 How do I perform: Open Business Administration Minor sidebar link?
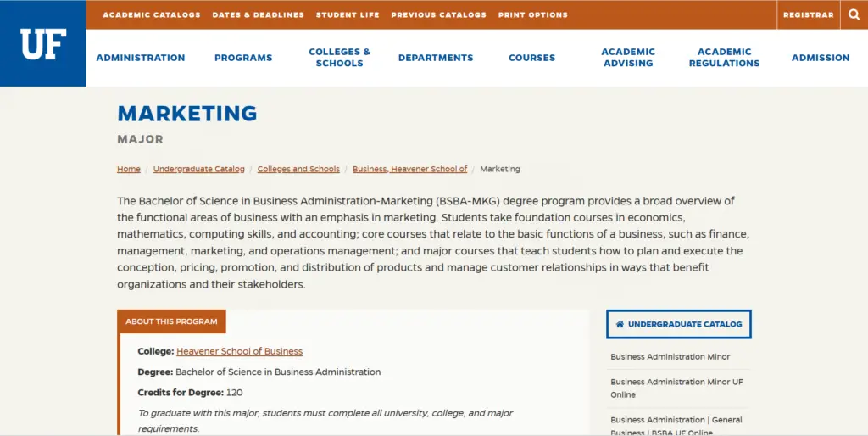click(x=670, y=357)
